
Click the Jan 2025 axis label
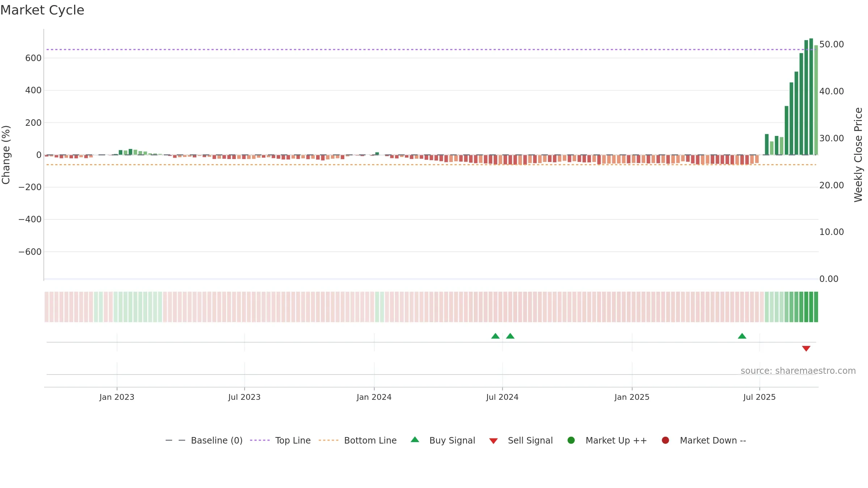tap(632, 397)
